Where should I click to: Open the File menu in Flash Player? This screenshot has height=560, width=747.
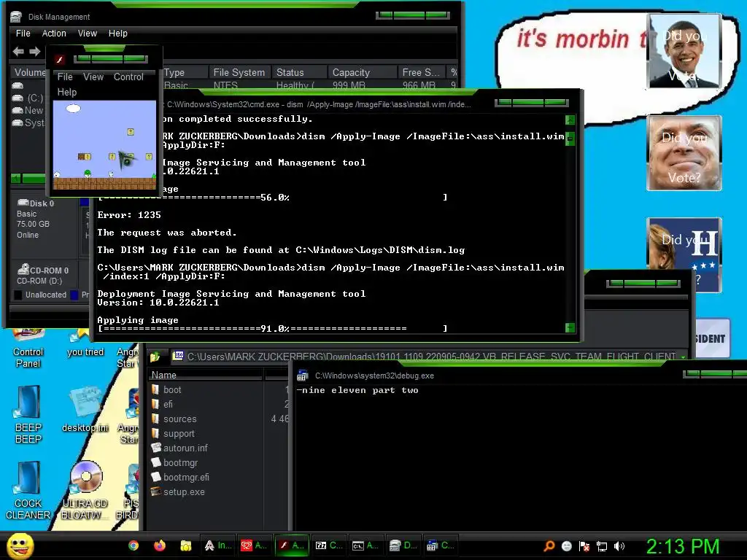[65, 77]
